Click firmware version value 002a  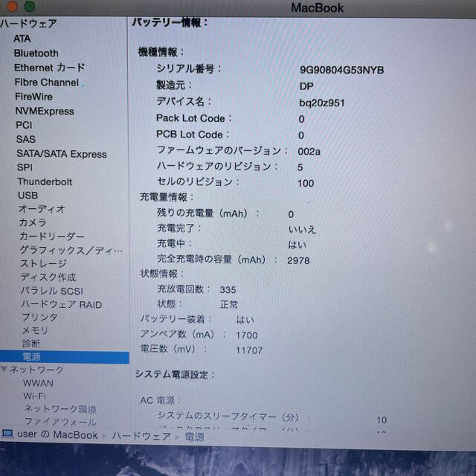tap(309, 152)
